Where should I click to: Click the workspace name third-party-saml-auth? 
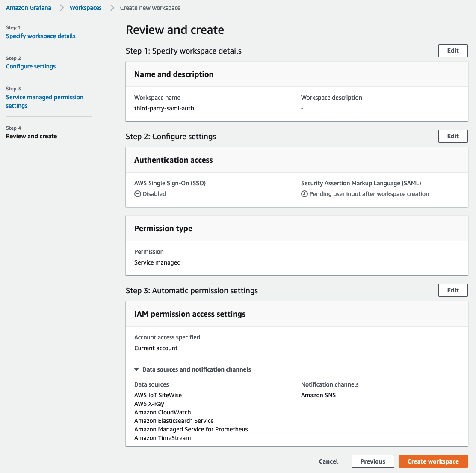tap(164, 108)
